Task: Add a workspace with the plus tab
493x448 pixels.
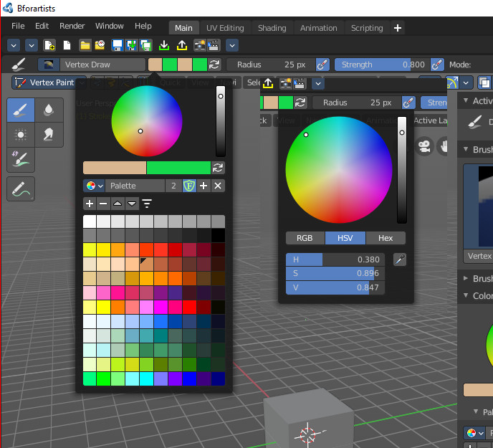Action: click(398, 28)
